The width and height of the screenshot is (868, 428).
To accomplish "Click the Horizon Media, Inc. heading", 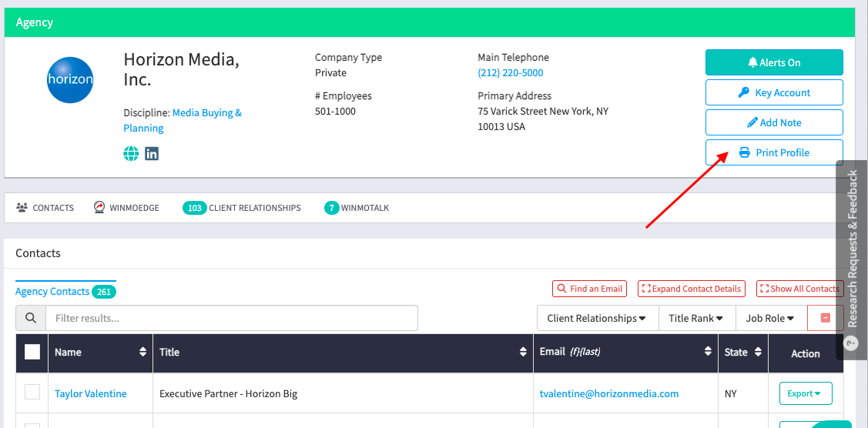I will [182, 69].
